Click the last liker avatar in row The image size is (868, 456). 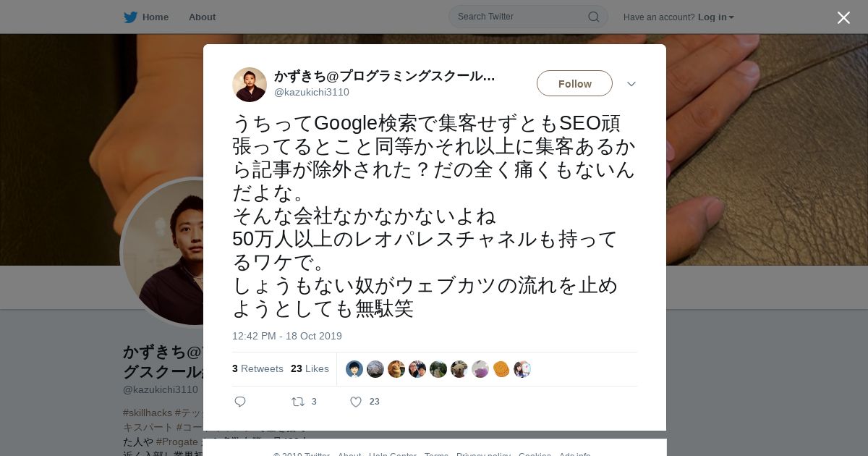(522, 369)
